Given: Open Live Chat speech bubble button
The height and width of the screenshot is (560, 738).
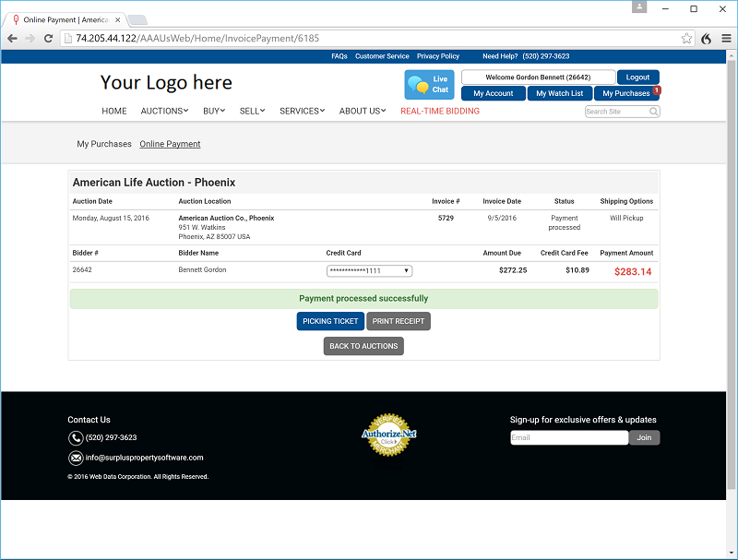Looking at the screenshot, I should pyautogui.click(x=429, y=85).
